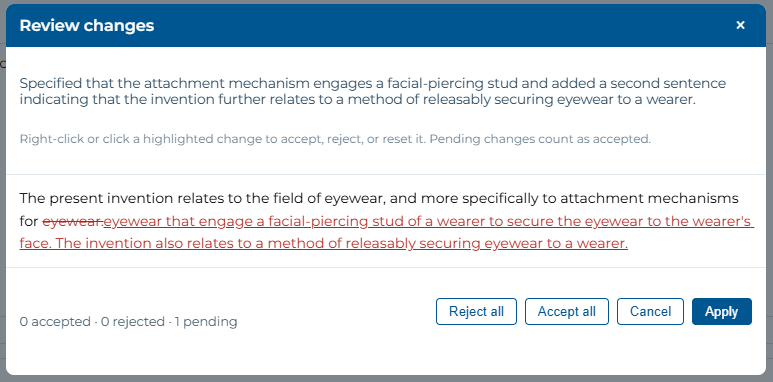Cancel the review changes dialog
Image resolution: width=773 pixels, height=382 pixels.
(x=650, y=312)
